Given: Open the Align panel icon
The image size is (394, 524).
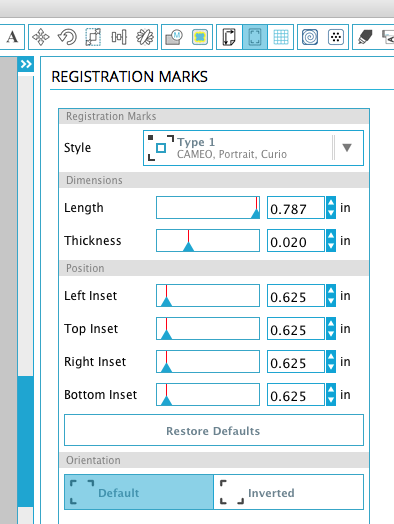Looking at the screenshot, I should 119,37.
